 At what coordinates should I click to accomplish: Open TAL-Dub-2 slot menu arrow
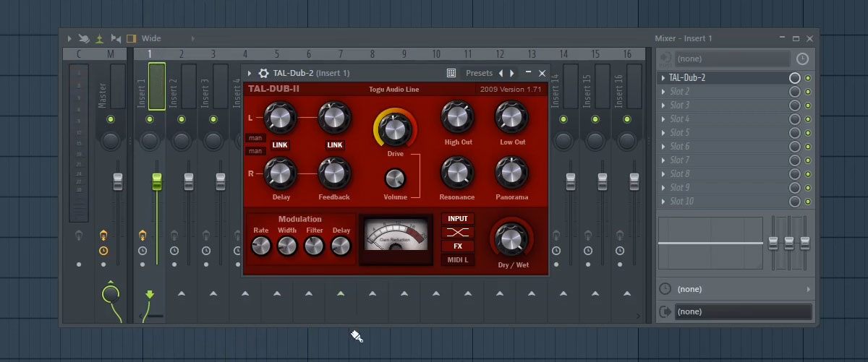pyautogui.click(x=663, y=78)
